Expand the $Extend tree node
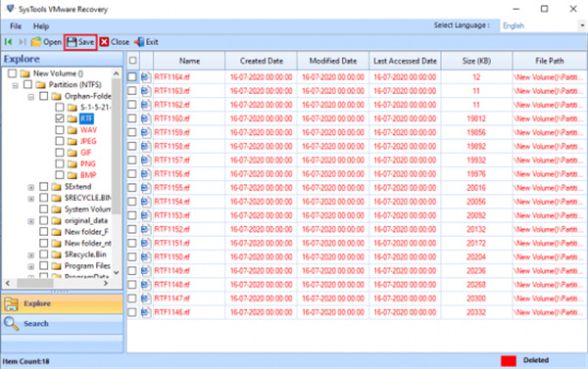Image resolution: width=588 pixels, height=369 pixels. 31,187
